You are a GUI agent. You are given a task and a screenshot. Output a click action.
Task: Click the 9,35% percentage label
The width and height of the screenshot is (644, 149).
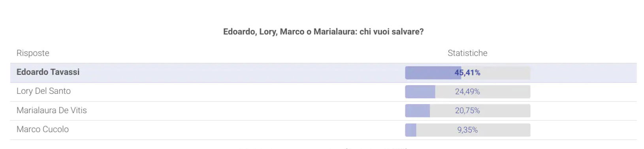click(467, 130)
